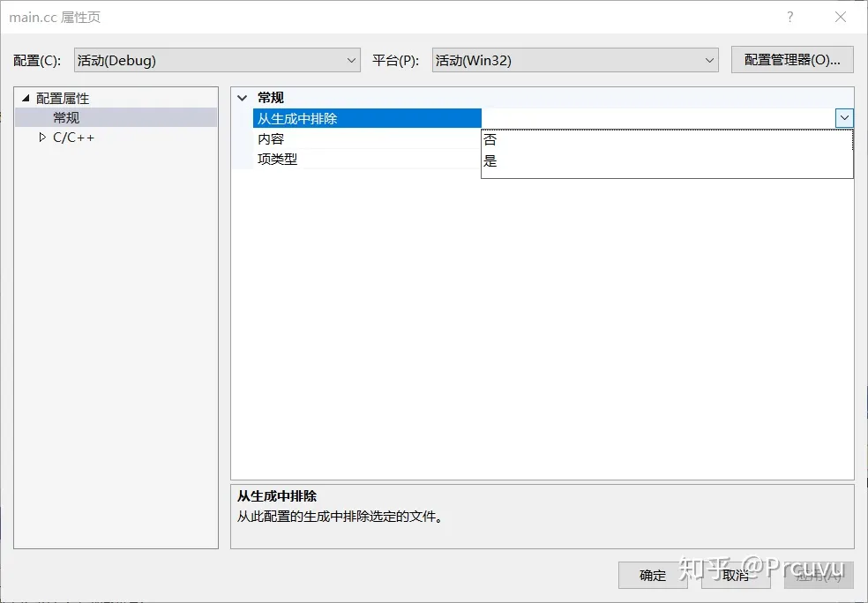Expand the C/C++ tree node arrow
This screenshot has height=603, width=868.
41,138
